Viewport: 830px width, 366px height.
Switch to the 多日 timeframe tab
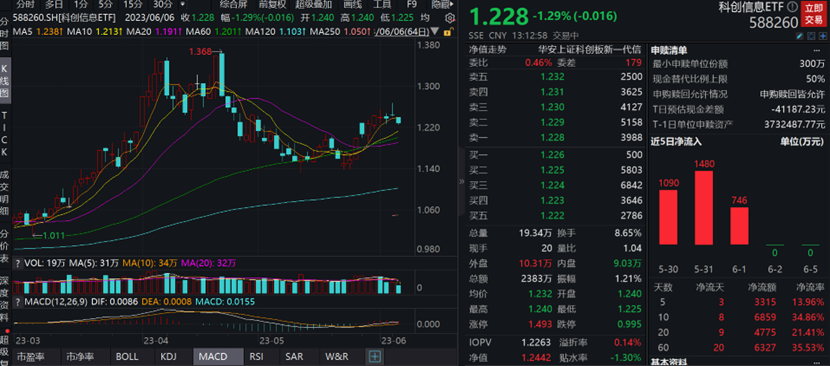[53, 4]
